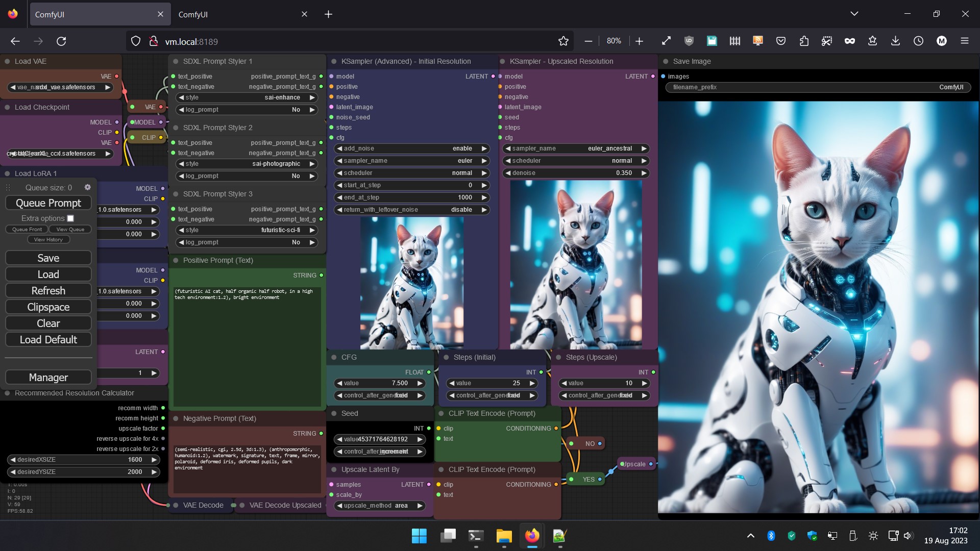
Task: Click the Queue Prompt button
Action: 48,203
